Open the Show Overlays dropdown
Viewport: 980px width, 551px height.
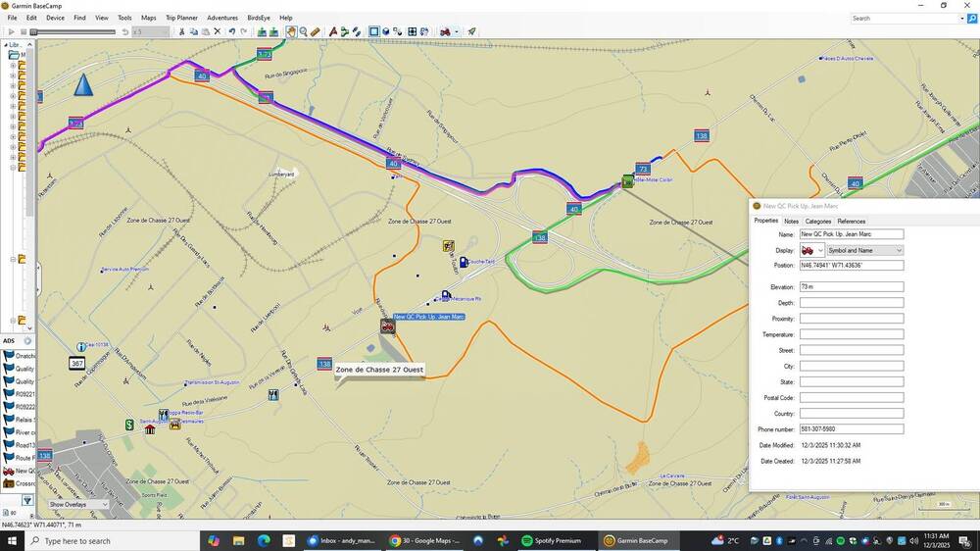79,505
